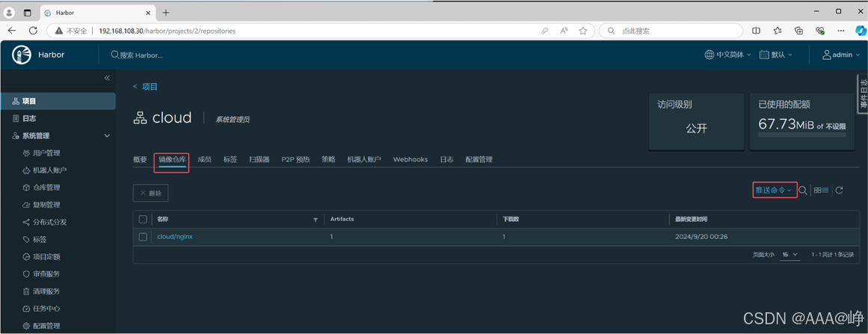Open 机器人账户 in the left sidebar
This screenshot has height=334, width=868.
(50, 170)
